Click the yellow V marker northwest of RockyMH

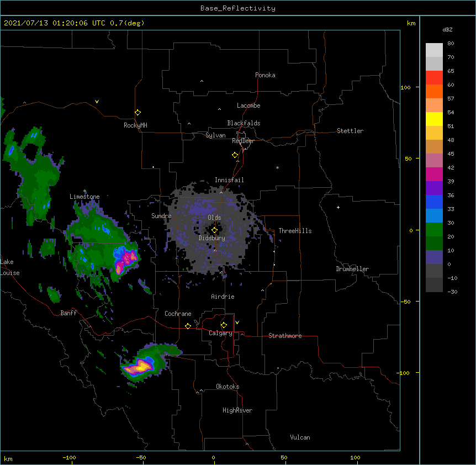(x=97, y=102)
